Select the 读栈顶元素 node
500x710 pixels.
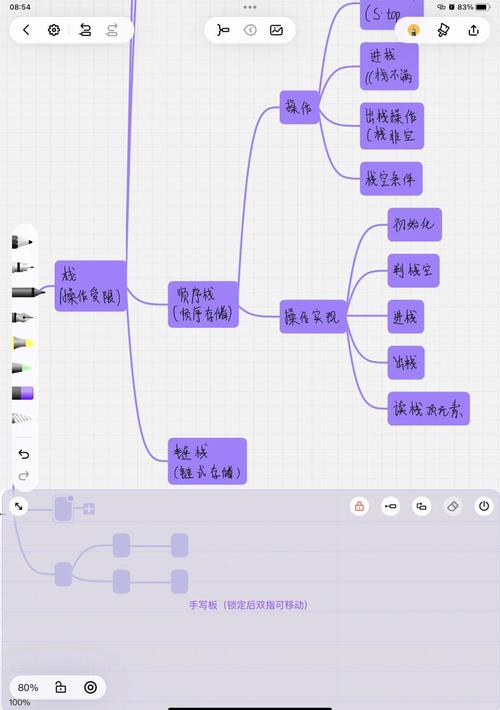click(x=428, y=408)
